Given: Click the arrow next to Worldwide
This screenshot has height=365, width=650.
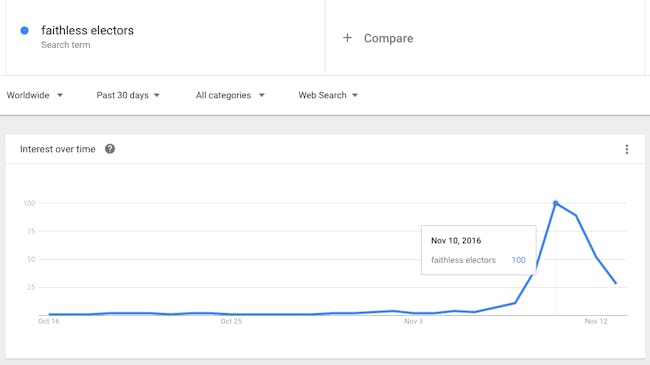Looking at the screenshot, I should click(60, 95).
